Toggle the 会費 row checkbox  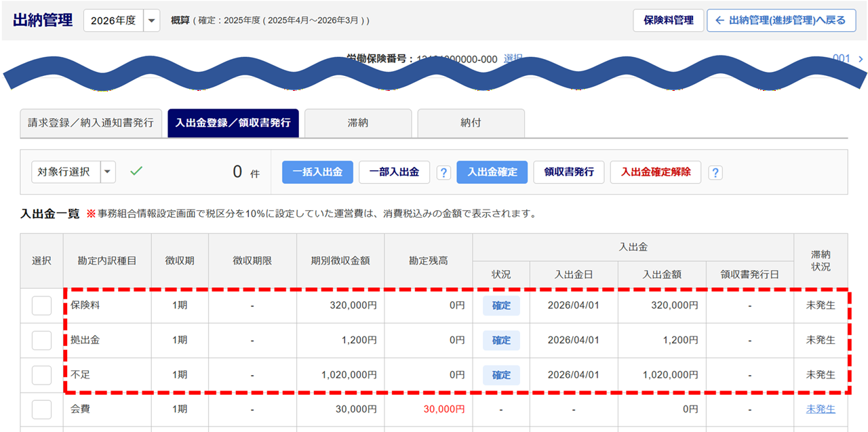pyautogui.click(x=41, y=410)
